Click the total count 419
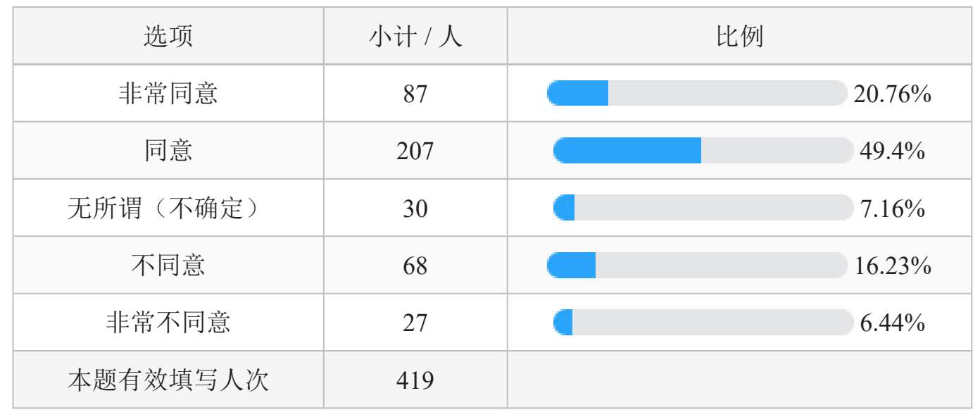The height and width of the screenshot is (417, 980). pos(415,380)
